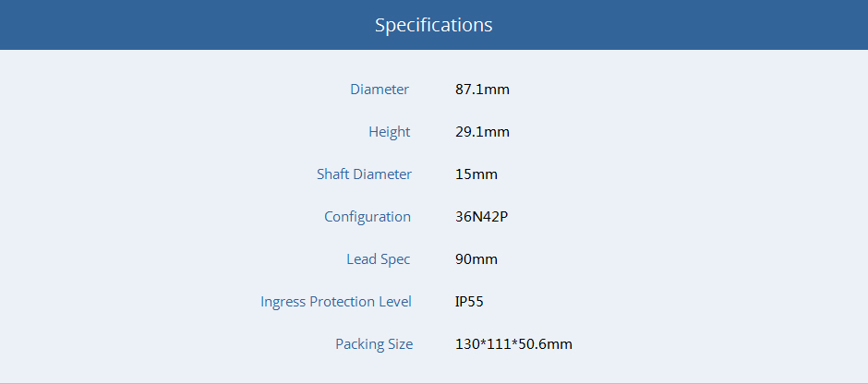Click the word Shaft in Shaft Diameter
The width and height of the screenshot is (868, 384).
(x=334, y=174)
